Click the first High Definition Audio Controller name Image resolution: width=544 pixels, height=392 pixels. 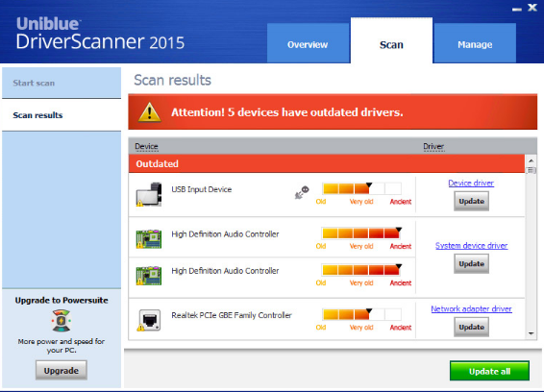225,234
